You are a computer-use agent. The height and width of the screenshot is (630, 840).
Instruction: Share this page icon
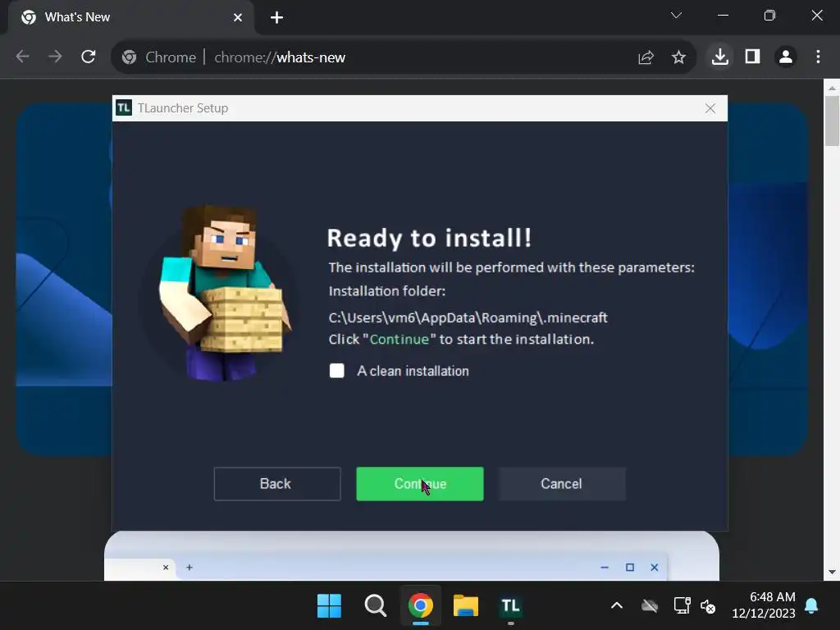[646, 57]
